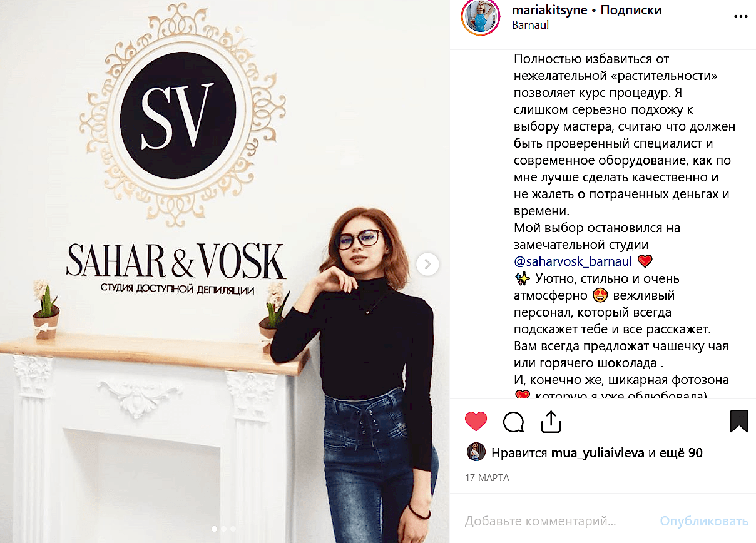Share the post with the upload arrow icon
The image size is (756, 543).
[x=551, y=421]
